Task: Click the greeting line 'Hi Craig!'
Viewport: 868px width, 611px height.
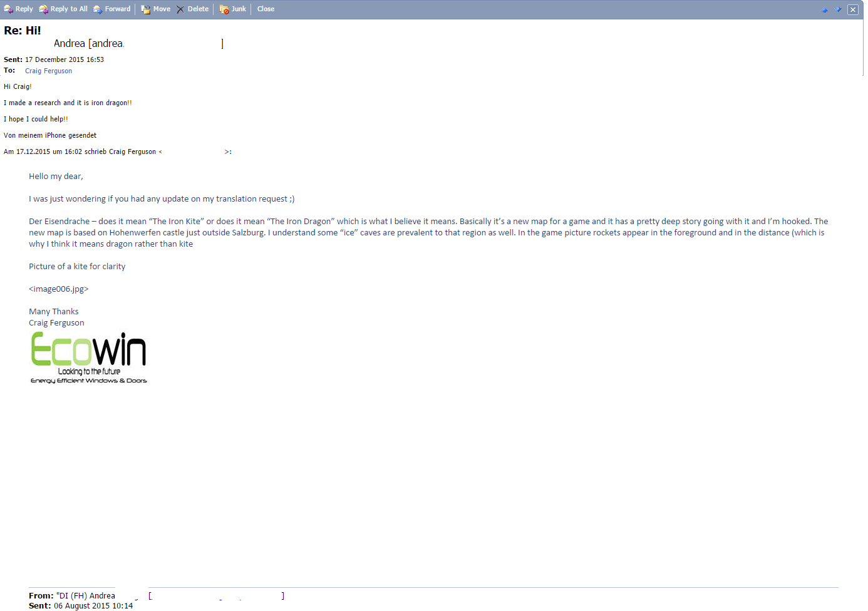Action: click(x=18, y=86)
